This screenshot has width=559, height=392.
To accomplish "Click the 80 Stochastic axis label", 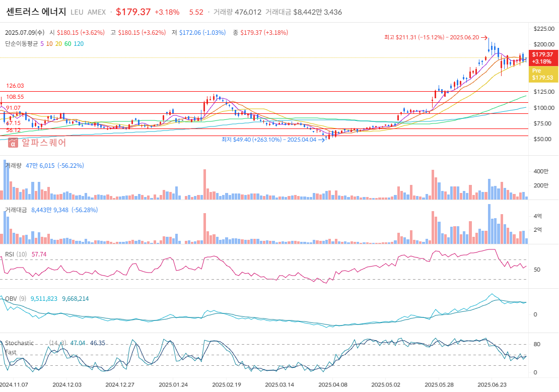I will coord(537,344).
